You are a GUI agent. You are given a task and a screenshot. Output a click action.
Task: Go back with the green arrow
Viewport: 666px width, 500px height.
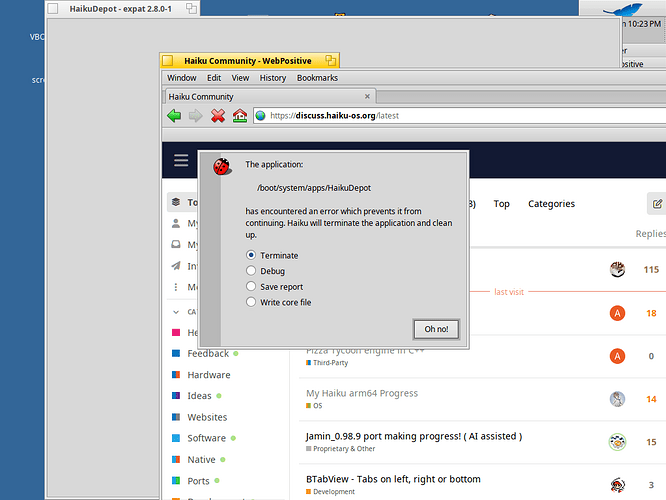point(174,116)
